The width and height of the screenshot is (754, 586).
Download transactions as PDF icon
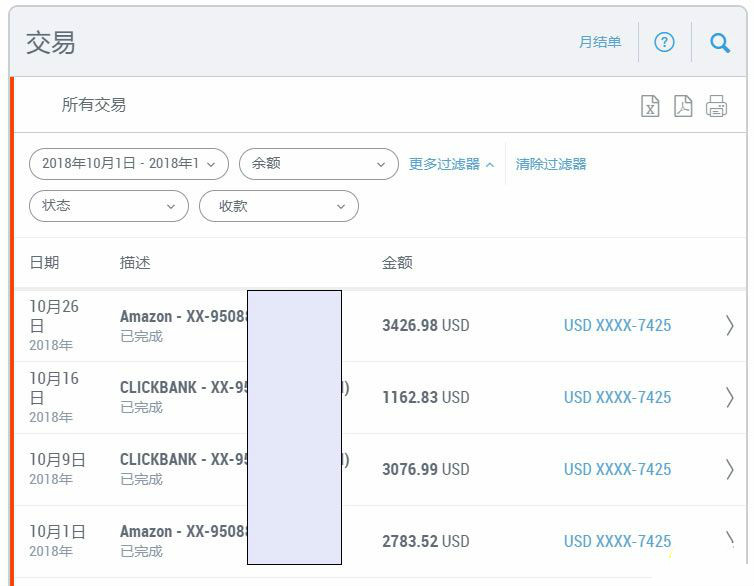(683, 106)
